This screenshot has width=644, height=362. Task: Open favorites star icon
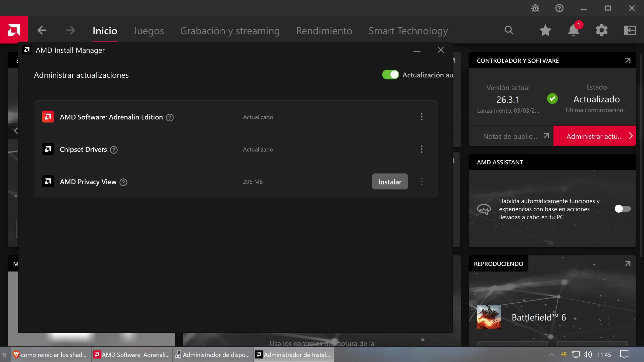pos(545,30)
